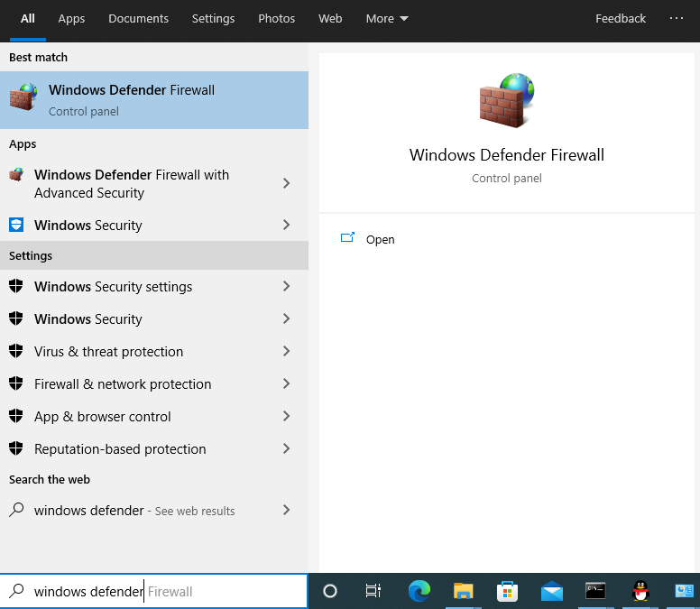Click shield icon beside Virus & threat protection

point(16,351)
